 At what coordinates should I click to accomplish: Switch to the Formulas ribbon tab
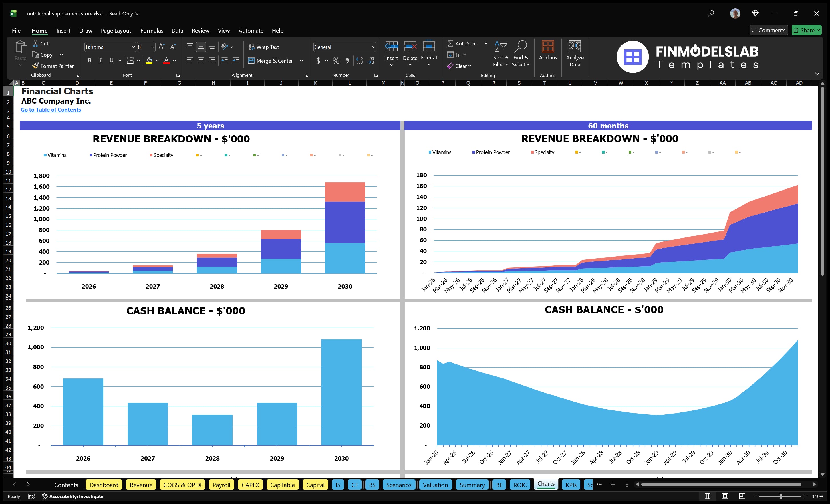coord(152,31)
